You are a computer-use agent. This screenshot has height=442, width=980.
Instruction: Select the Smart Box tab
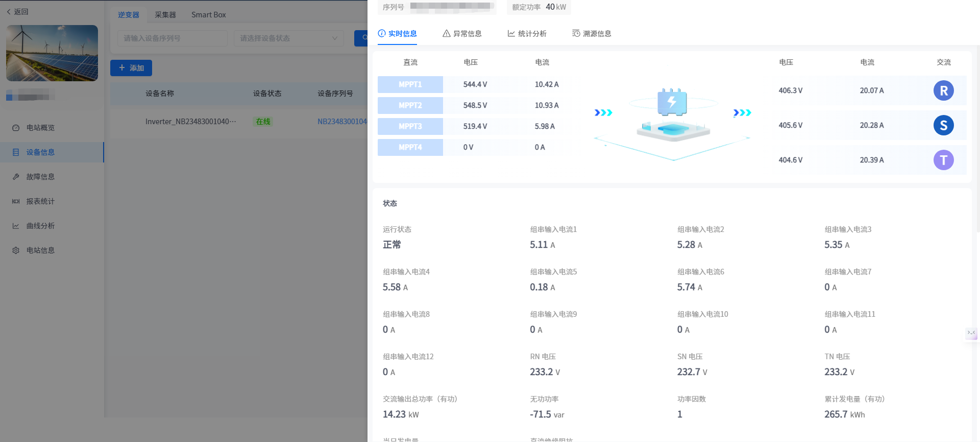pyautogui.click(x=208, y=15)
